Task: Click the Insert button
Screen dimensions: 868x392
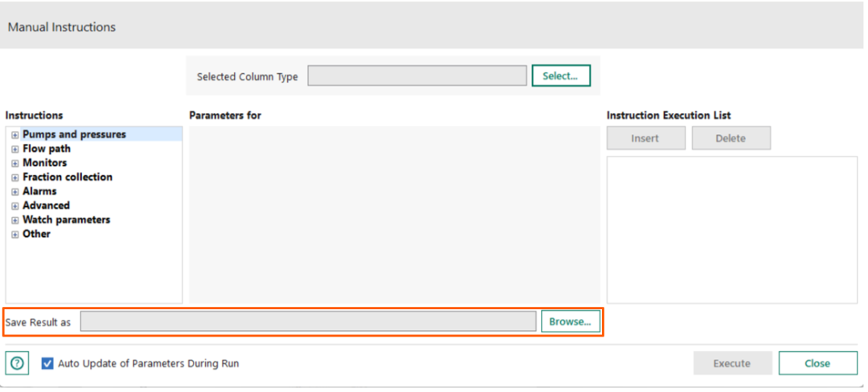Action: click(645, 138)
